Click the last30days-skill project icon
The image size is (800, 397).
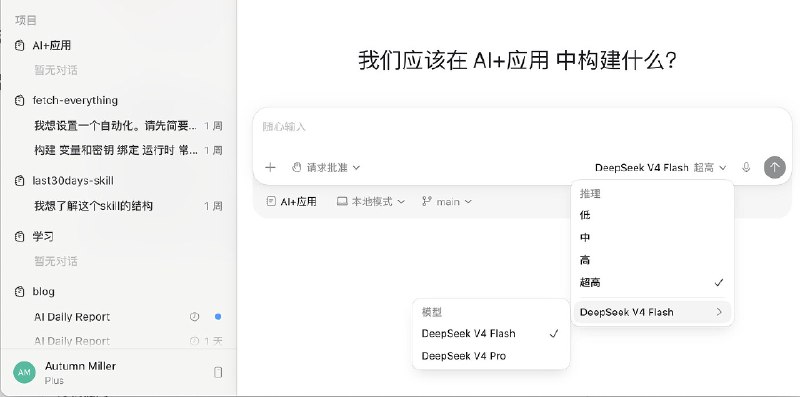[19, 181]
